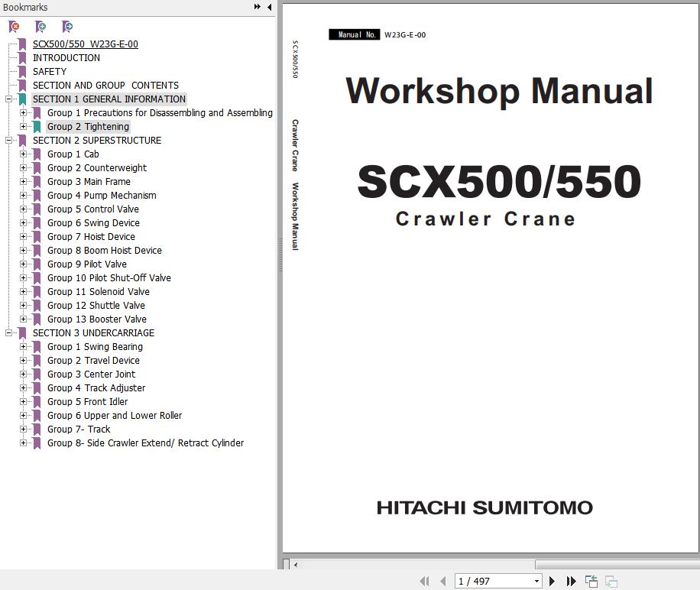This screenshot has width=700, height=590.
Task: Click the Bookmarks panel title
Action: [x=25, y=7]
